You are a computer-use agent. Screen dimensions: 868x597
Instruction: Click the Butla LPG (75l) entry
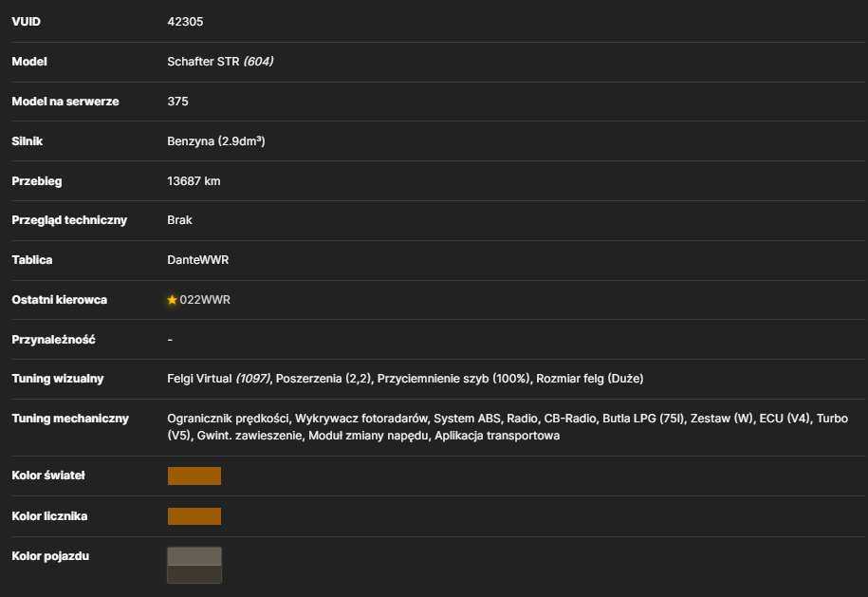[642, 419]
